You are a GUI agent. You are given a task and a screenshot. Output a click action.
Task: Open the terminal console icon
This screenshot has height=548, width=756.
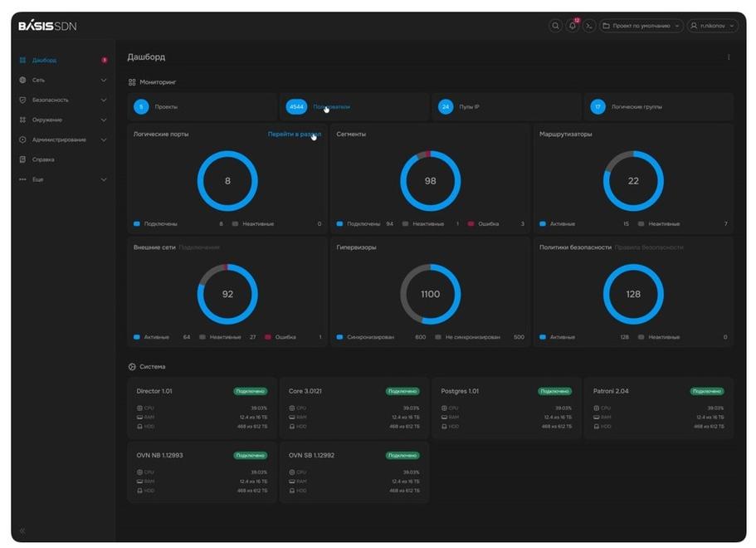point(588,26)
